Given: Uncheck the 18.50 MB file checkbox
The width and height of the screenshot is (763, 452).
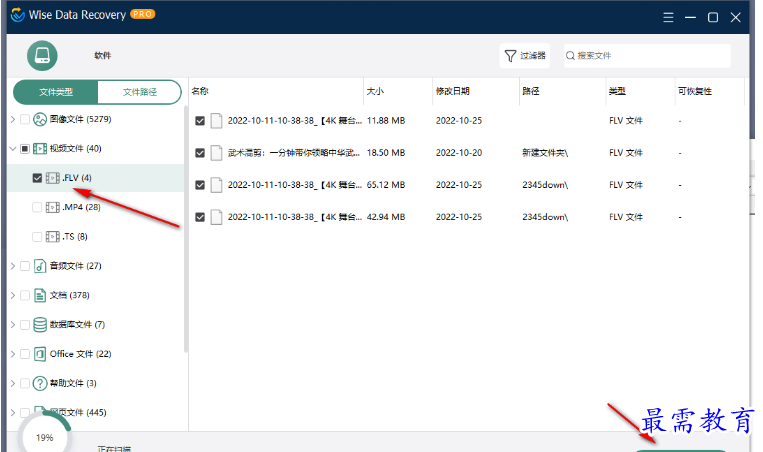Looking at the screenshot, I should click(200, 153).
